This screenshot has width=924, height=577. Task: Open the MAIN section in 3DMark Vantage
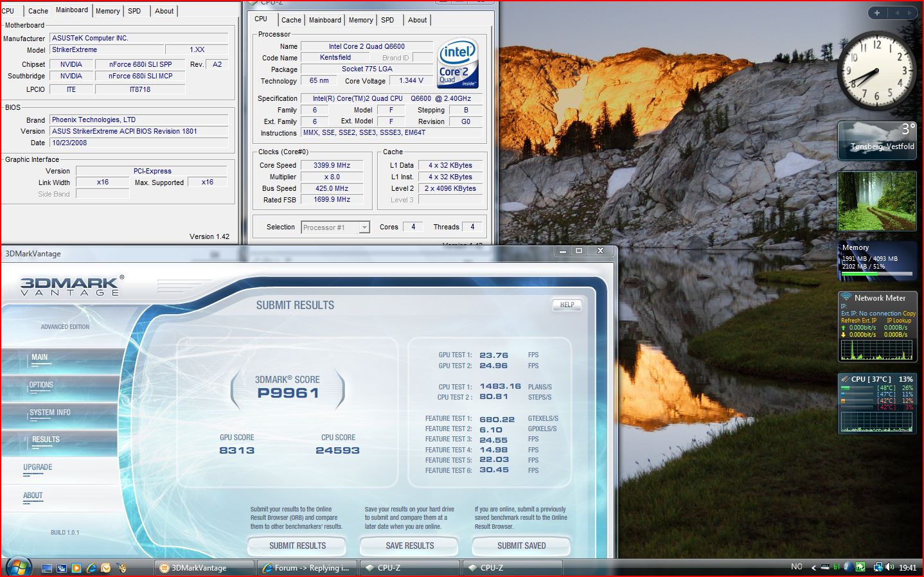click(x=61, y=360)
